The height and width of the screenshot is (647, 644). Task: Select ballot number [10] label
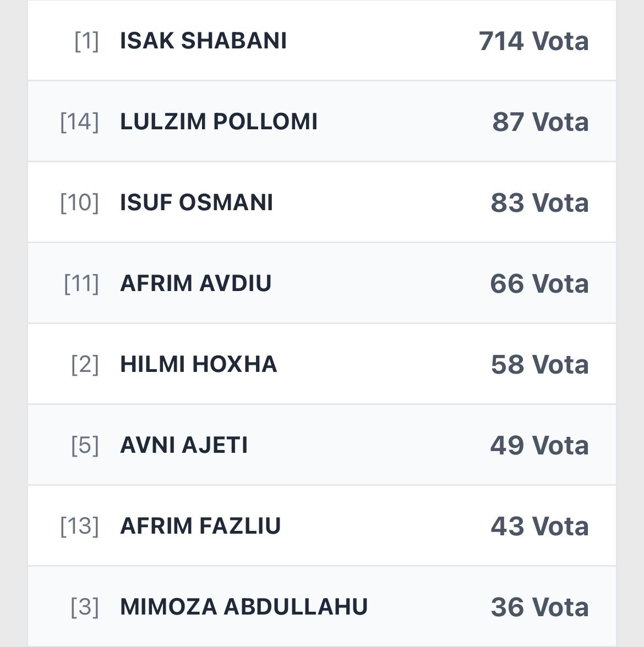(x=79, y=202)
